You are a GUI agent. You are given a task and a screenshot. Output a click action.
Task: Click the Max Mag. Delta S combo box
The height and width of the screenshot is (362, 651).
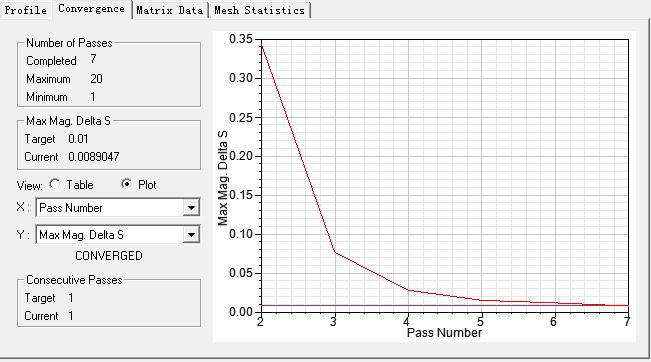tap(117, 235)
